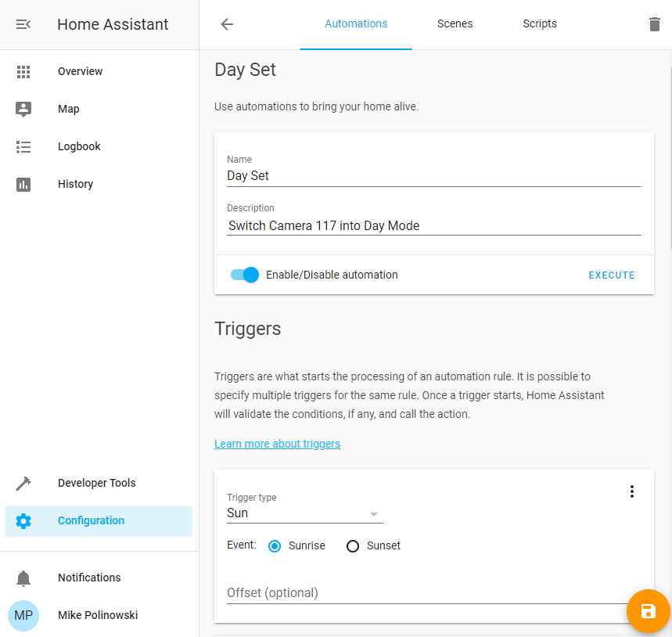The height and width of the screenshot is (637, 672).
Task: Open the Notifications bell icon
Action: 23,578
